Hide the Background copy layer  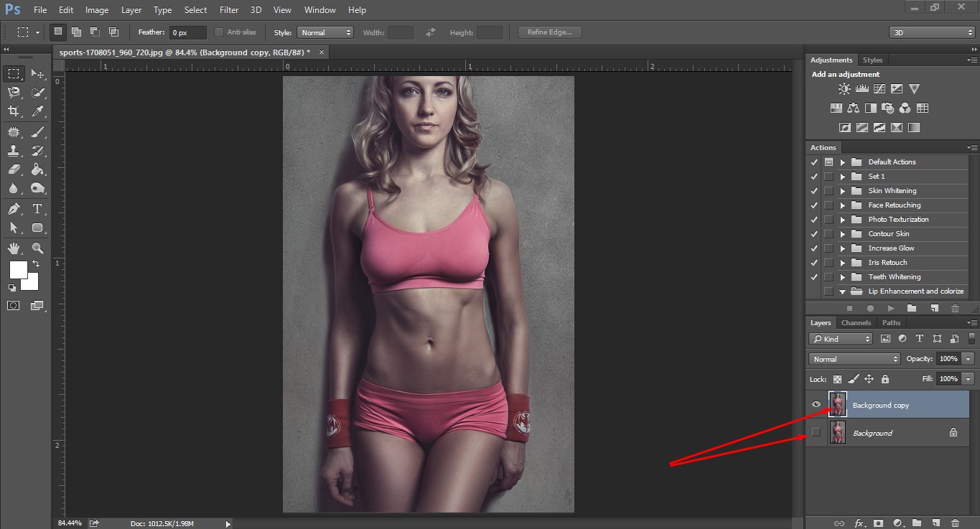[816, 405]
